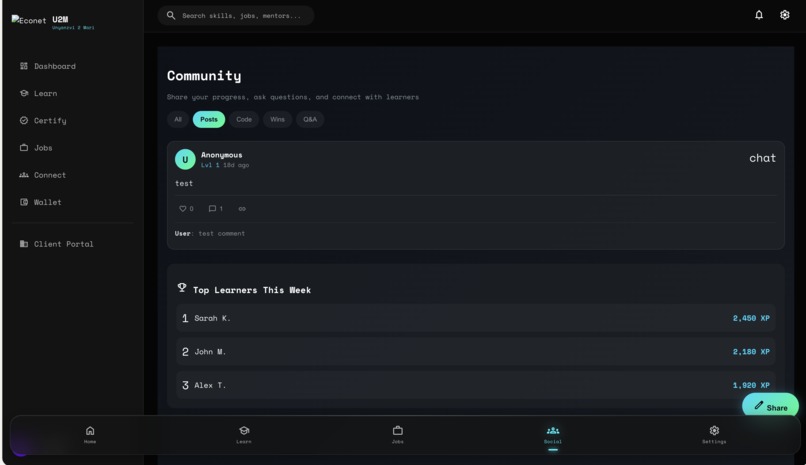The height and width of the screenshot is (465, 806).
Task: Select the Posts filter chip
Action: [209, 119]
